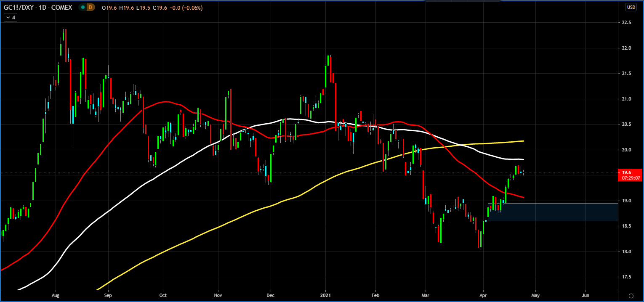Click the Dec label on time axis
Screen dimensions: 644x302
click(x=271, y=296)
